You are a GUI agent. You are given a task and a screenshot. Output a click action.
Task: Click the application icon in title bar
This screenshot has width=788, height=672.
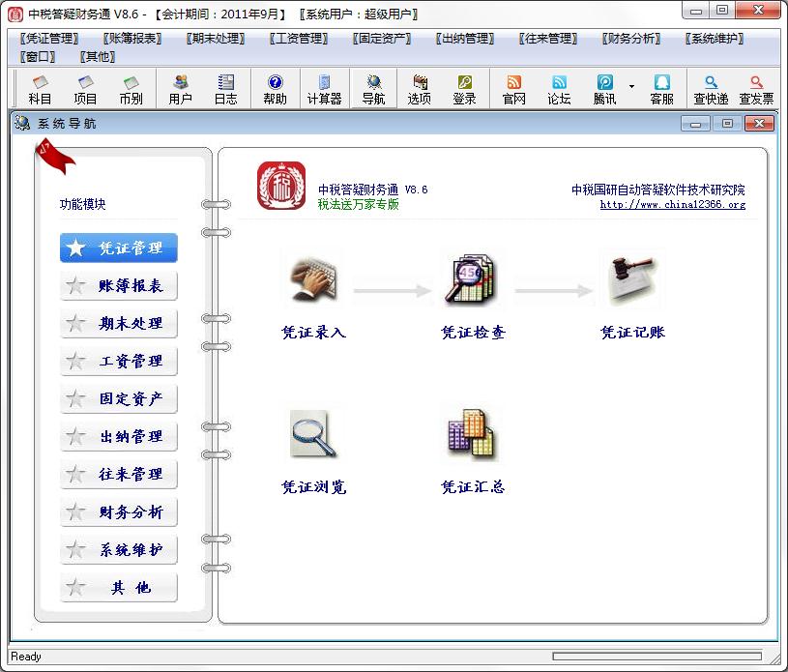[x=15, y=15]
